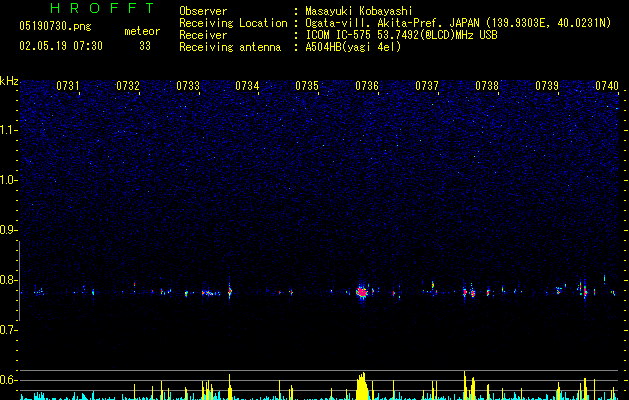Click the A504HB(yagi 4el) antenna text
629x400 pixels.
point(353,47)
